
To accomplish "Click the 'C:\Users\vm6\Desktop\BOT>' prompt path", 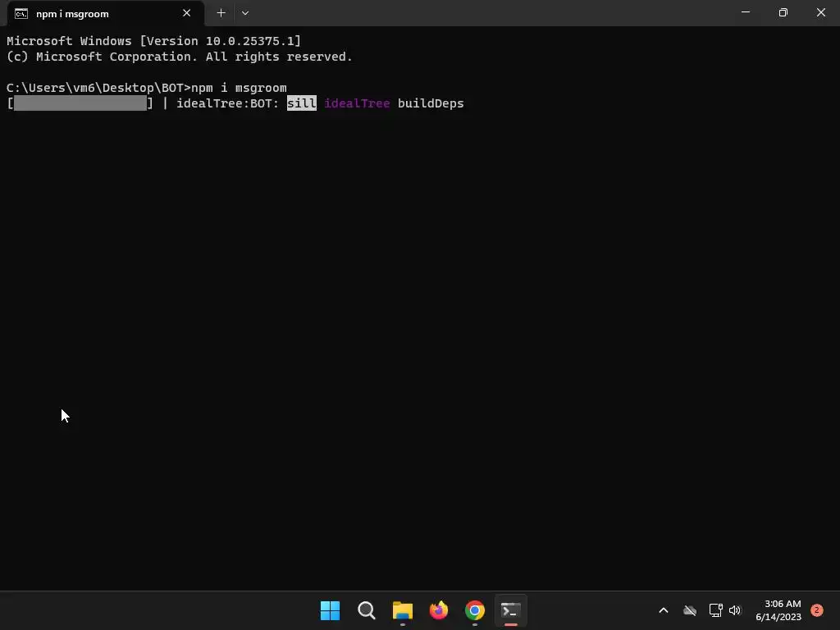I will click(98, 88).
